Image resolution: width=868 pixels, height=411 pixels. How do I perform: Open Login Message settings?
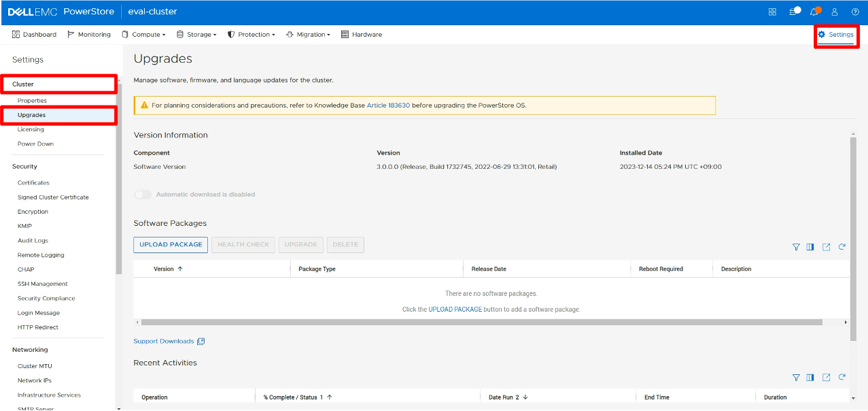39,313
